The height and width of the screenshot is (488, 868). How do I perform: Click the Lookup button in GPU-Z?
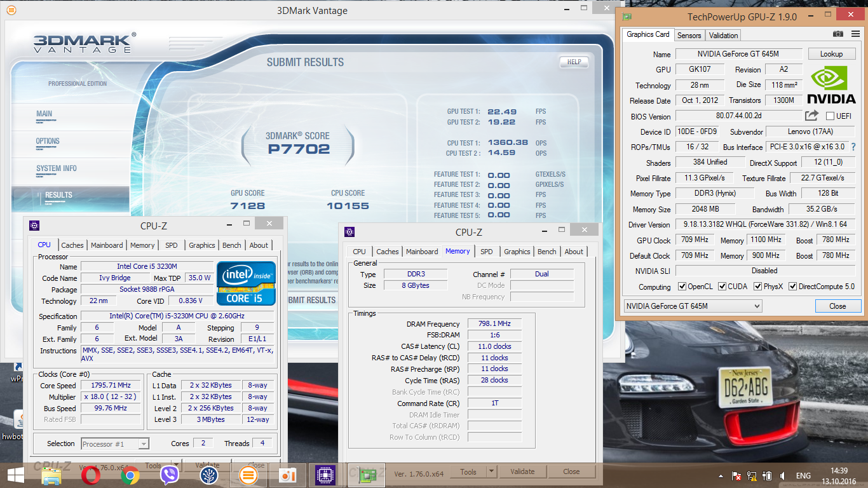[831, 54]
